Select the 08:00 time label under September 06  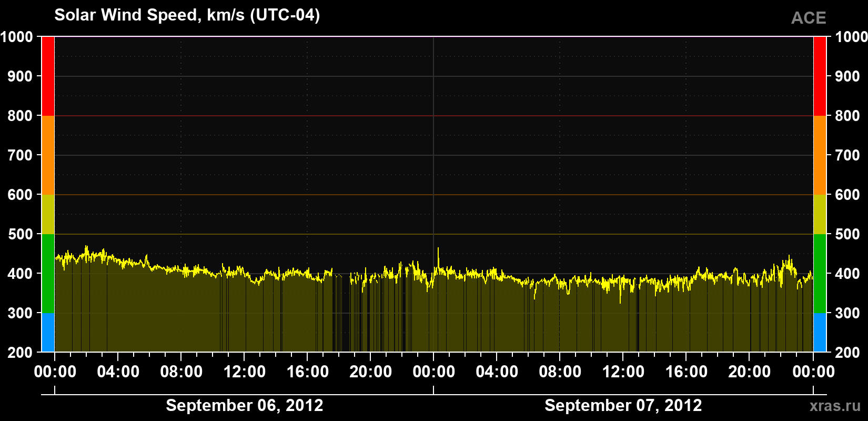[181, 372]
